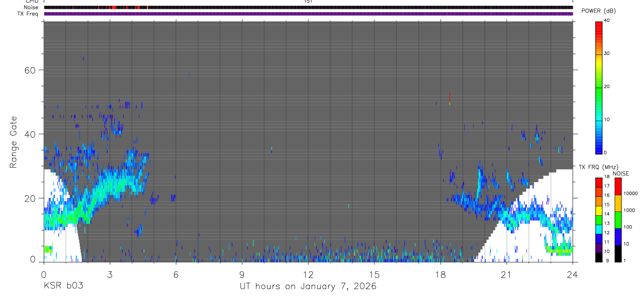Image resolution: width=644 pixels, height=297 pixels.
Task: Click the 100 label on the NOISE scale
Action: (x=627, y=227)
